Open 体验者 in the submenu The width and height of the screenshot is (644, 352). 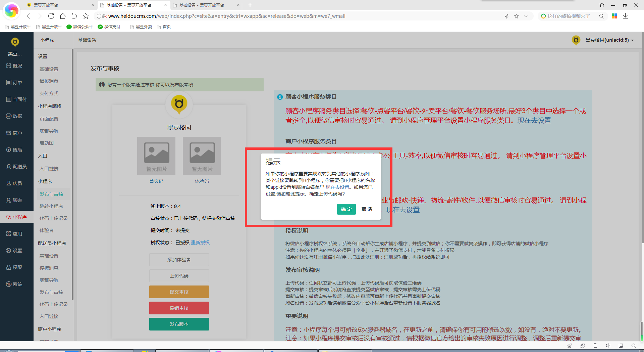(x=47, y=230)
